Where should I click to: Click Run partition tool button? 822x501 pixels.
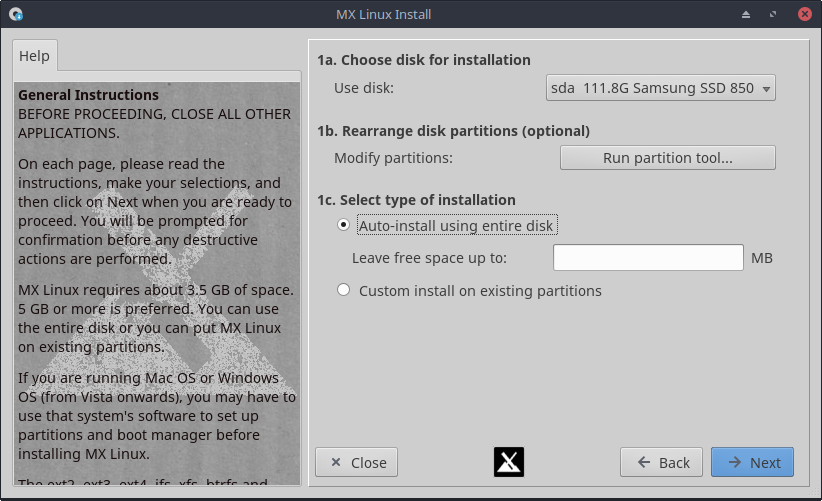[x=667, y=158]
